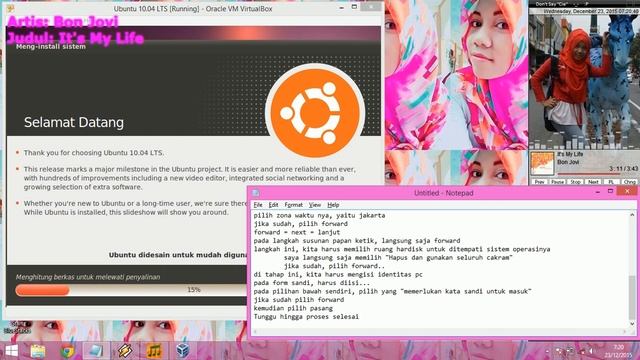Click Next in the music player
Viewport: 640px width, 360px height.
coord(593,182)
